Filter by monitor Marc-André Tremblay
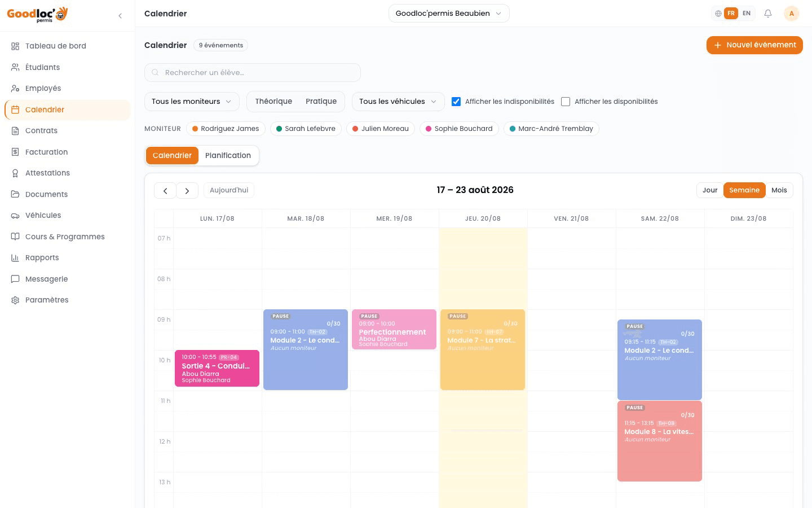The width and height of the screenshot is (812, 508). pos(551,129)
